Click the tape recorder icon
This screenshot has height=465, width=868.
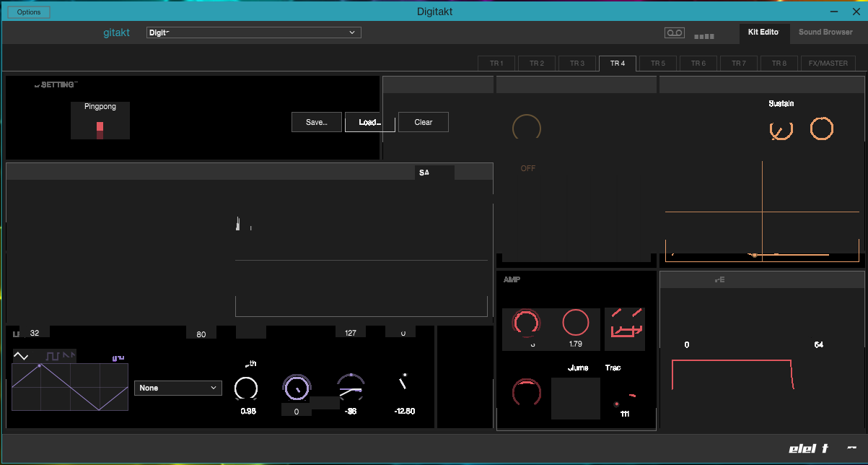(674, 33)
